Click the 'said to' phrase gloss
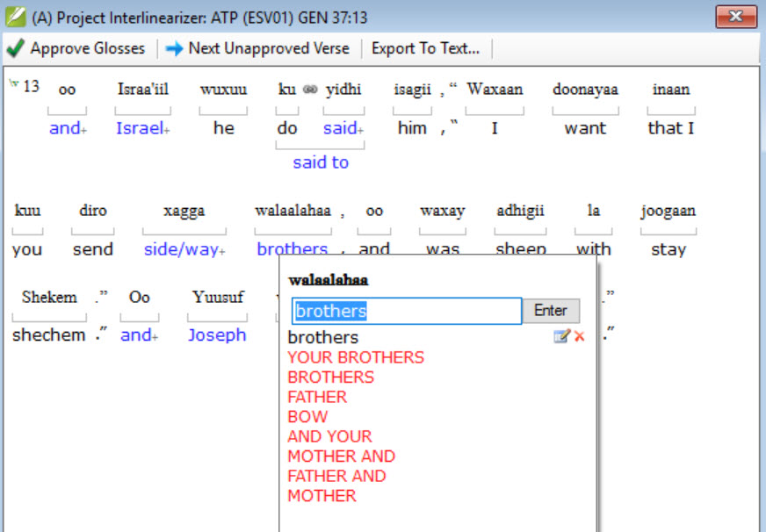The height and width of the screenshot is (532, 766). 321,162
